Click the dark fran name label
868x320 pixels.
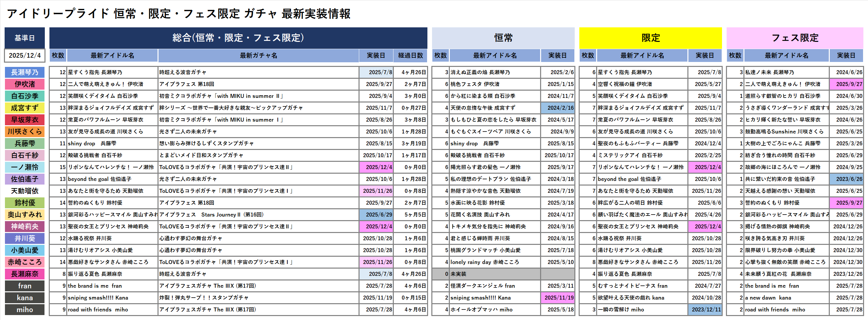click(25, 286)
